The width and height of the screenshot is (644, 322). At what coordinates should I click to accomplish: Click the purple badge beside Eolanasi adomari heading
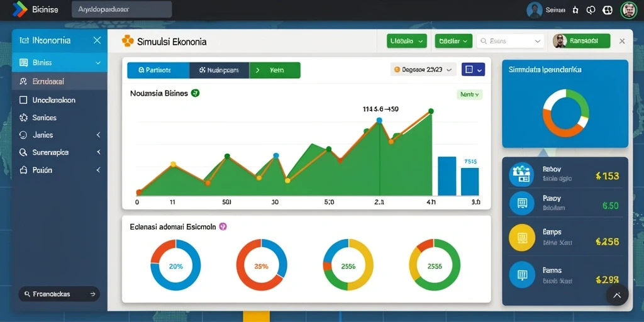click(223, 226)
